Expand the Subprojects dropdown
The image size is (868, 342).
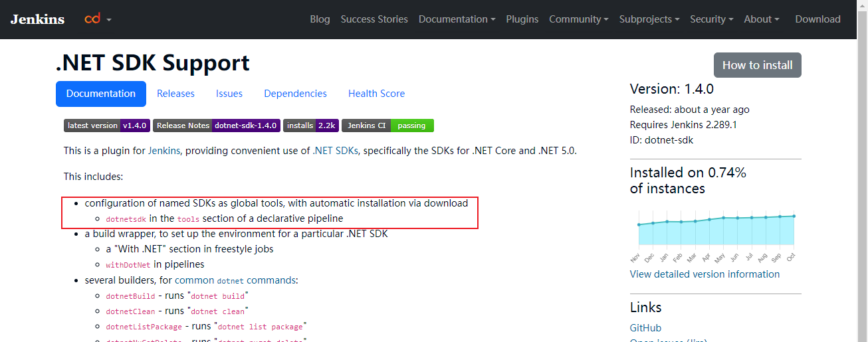point(649,19)
